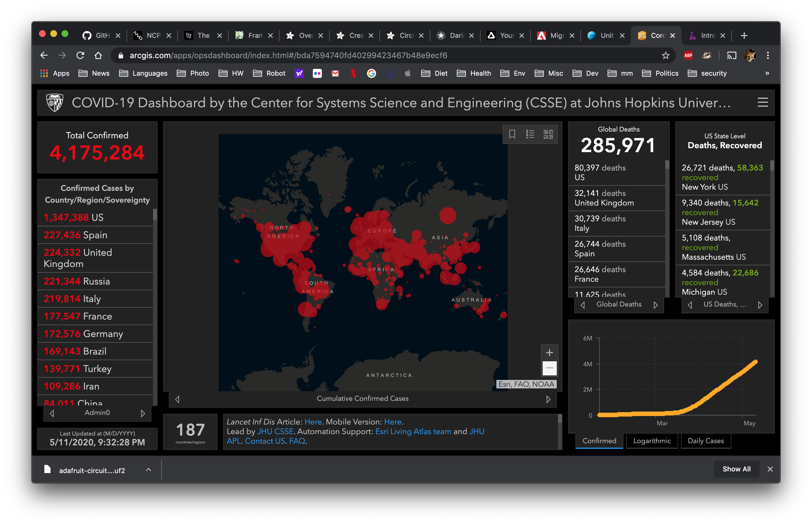This screenshot has width=812, height=525.
Task: Zoom in on the map
Action: (549, 353)
